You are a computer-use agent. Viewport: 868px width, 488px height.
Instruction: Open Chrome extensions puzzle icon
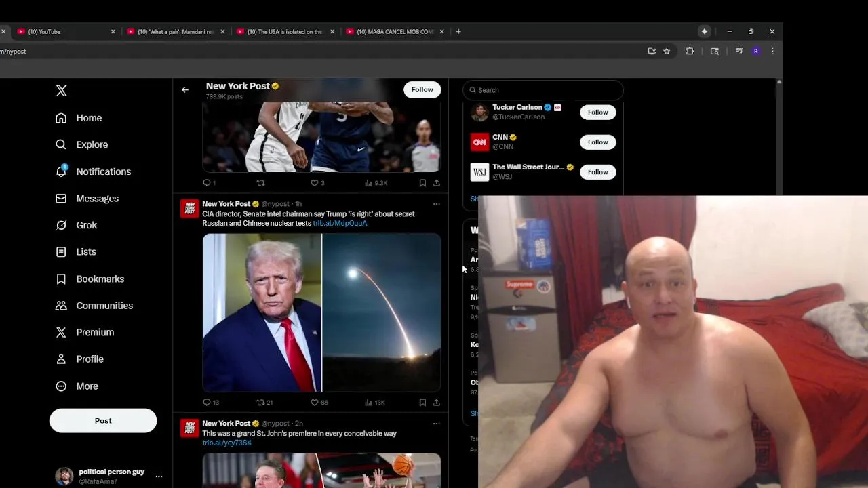690,51
